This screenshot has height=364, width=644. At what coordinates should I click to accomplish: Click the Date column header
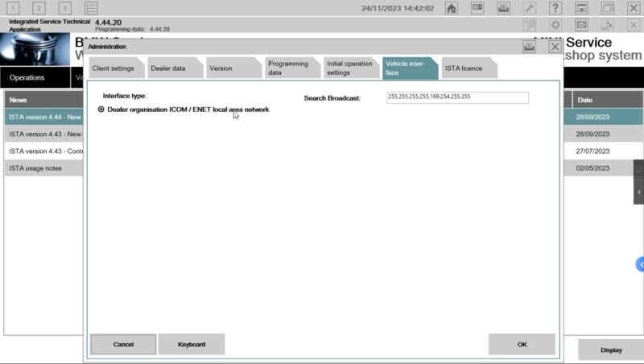click(608, 100)
